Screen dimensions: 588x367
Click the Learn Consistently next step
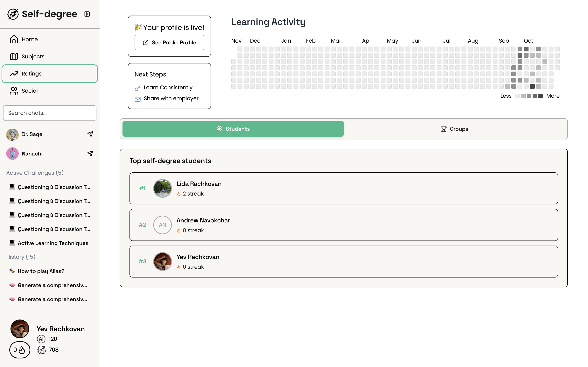[x=168, y=87]
